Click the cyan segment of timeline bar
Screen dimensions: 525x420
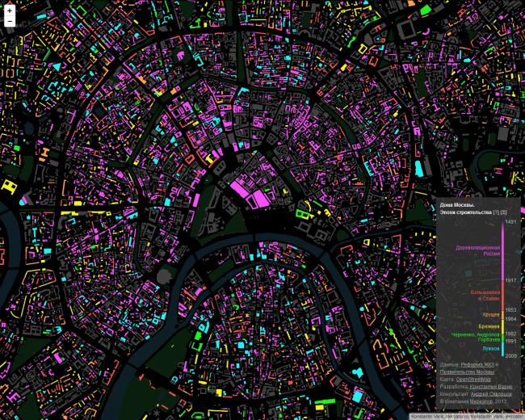pyautogui.click(x=503, y=349)
